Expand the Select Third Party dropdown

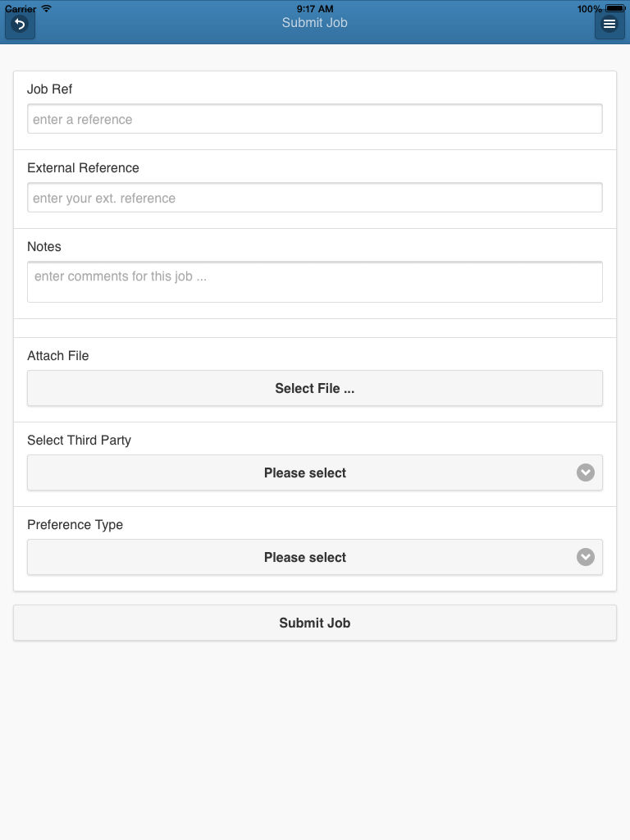pyautogui.click(x=315, y=472)
